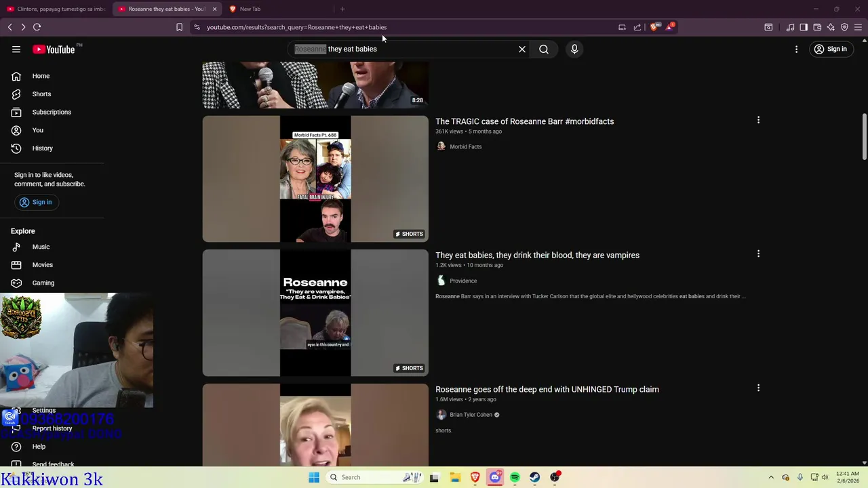
Task: Visit Brian Tyler Cohen channel
Action: coord(471,415)
